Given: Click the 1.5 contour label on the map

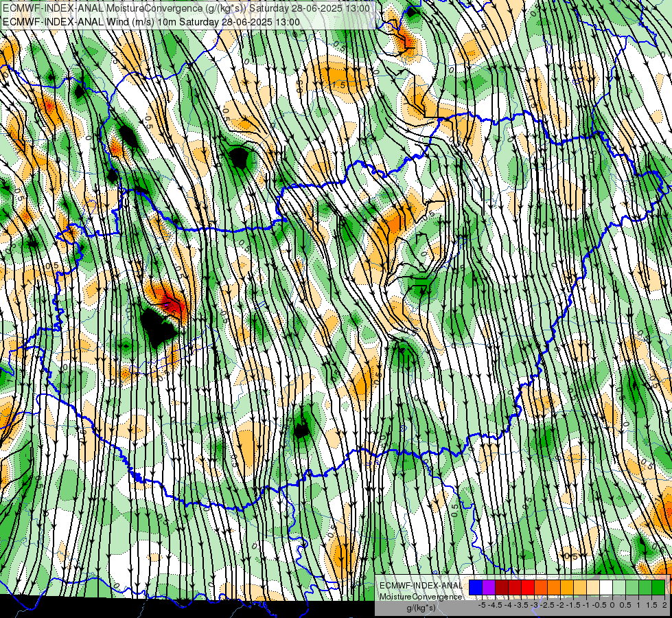Looking at the screenshot, I should (x=338, y=85).
